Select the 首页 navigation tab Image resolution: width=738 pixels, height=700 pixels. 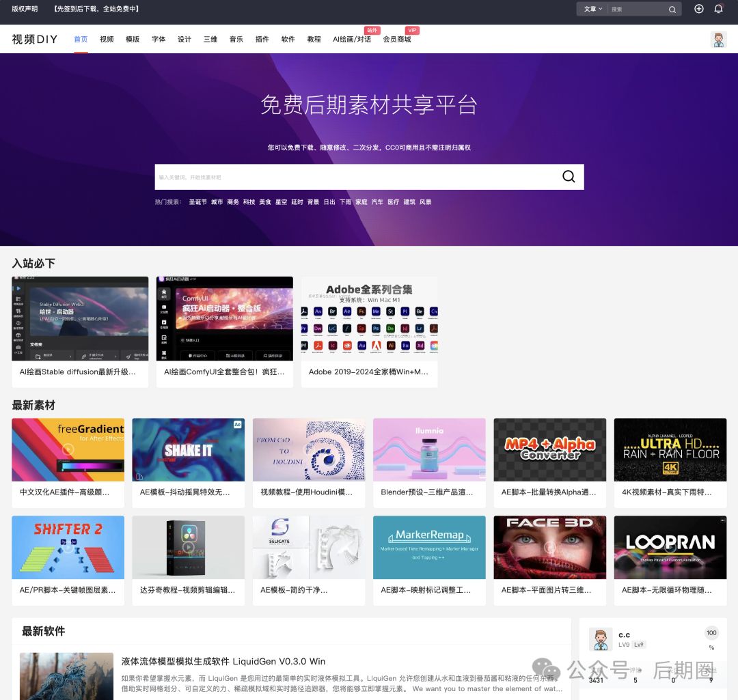click(x=81, y=39)
